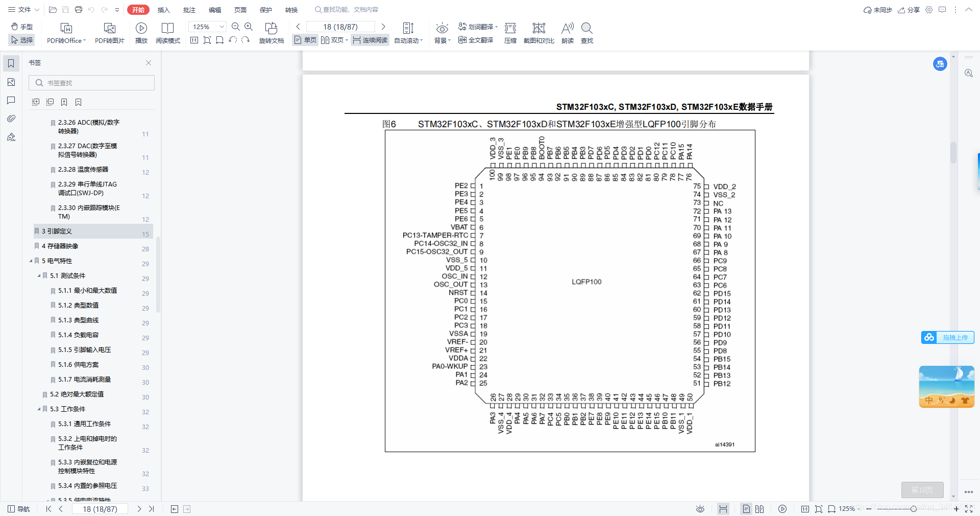The image size is (980, 516).
Task: Click the document vertical scrollbar thumb
Action: click(953, 152)
